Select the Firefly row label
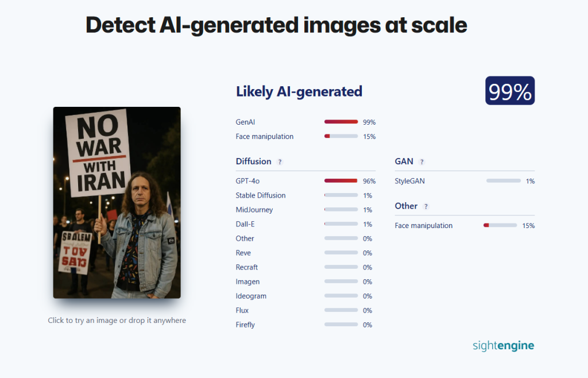Screen dimensions: 588x378 point(245,325)
